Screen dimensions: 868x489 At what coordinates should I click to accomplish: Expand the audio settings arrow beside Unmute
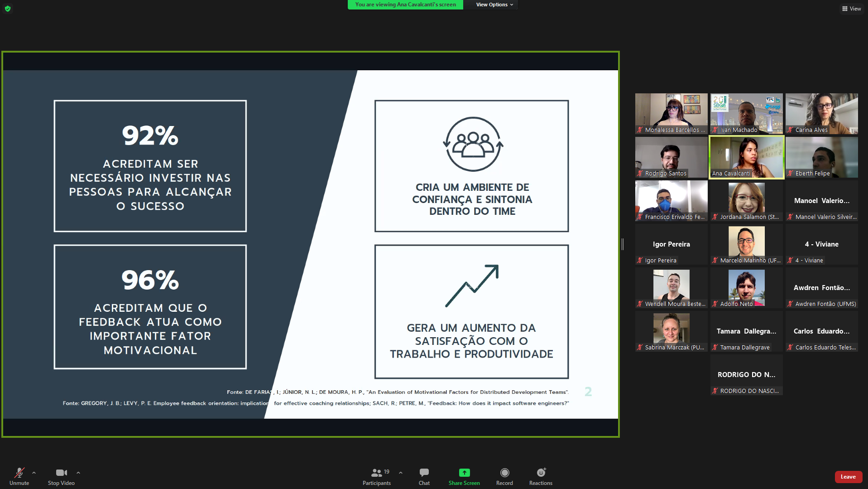(34, 473)
